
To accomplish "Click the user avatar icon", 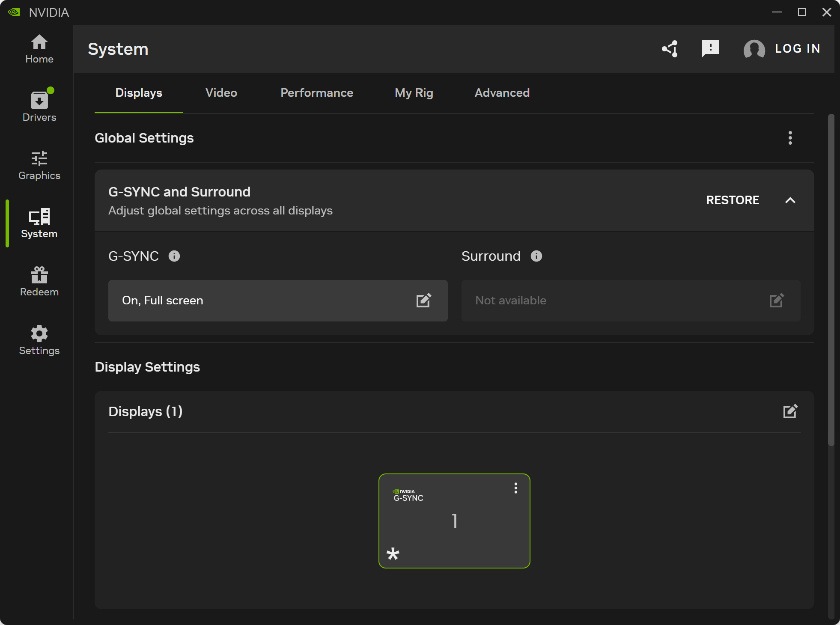I will coord(754,49).
